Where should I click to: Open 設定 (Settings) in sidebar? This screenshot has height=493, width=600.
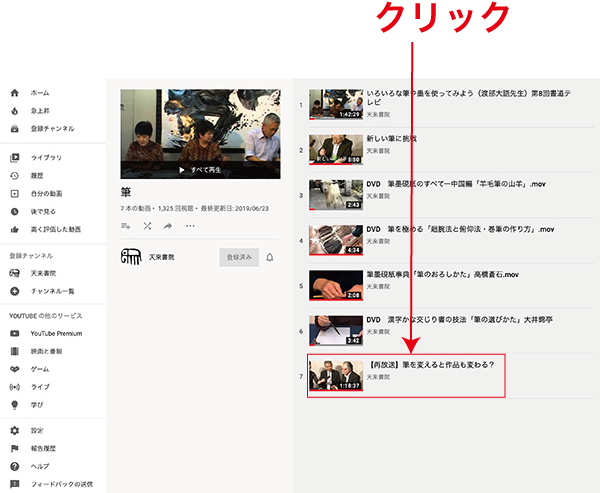[37, 431]
